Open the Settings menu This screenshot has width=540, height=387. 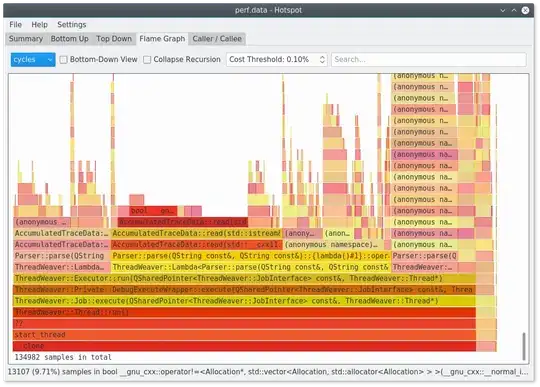pos(72,24)
